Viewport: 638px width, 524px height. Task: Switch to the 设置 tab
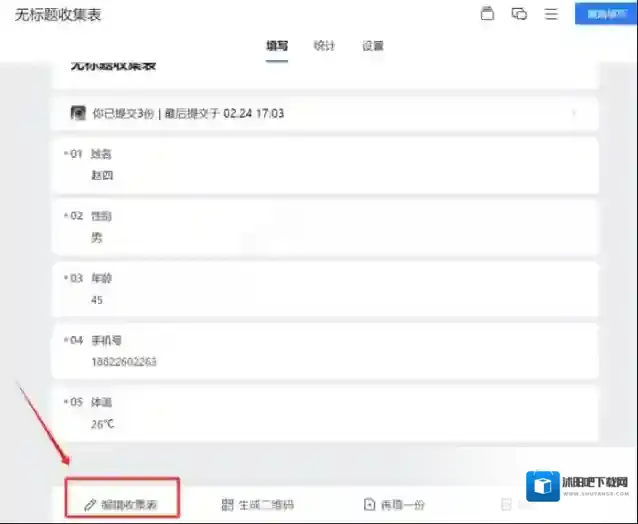(373, 46)
